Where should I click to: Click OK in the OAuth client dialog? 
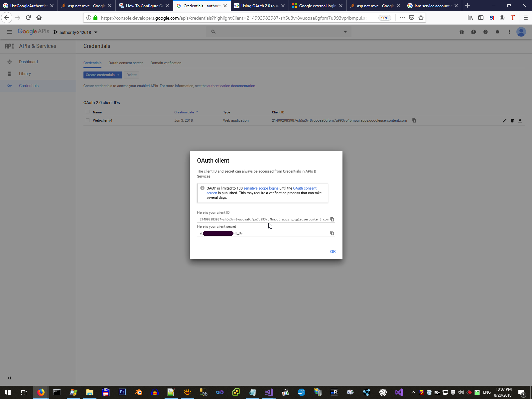click(333, 252)
